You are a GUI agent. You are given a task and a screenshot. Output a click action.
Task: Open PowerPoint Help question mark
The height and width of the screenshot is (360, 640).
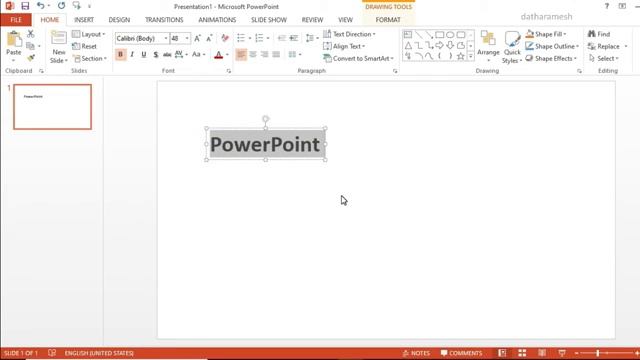tap(607, 6)
